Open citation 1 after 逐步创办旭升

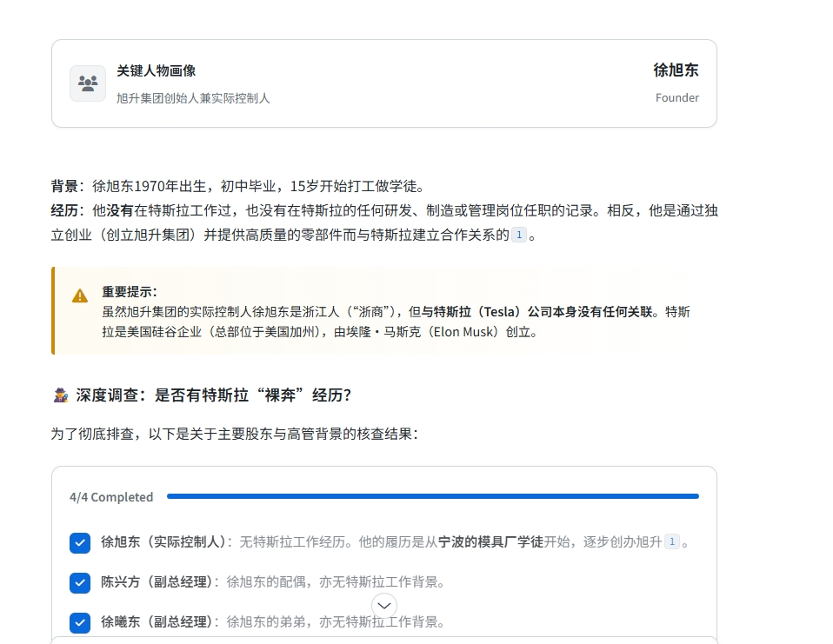point(671,542)
